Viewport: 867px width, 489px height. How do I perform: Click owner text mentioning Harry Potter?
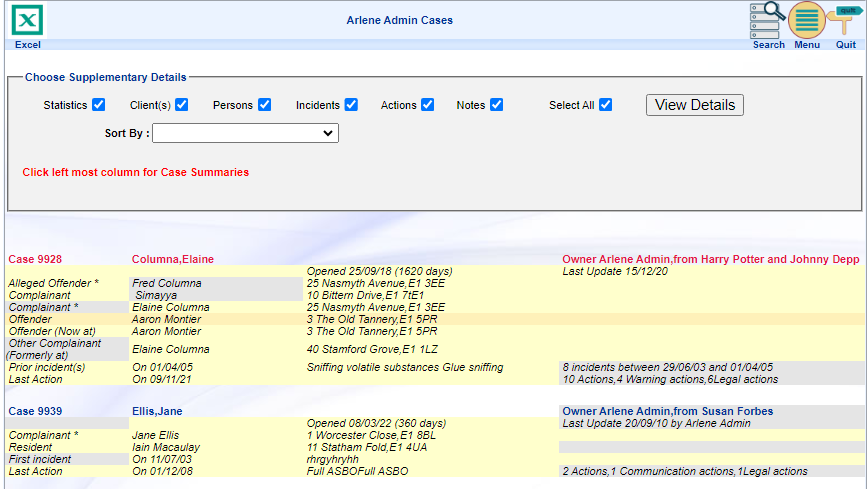(711, 259)
